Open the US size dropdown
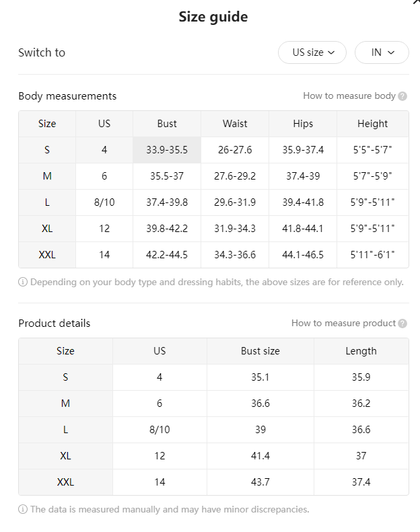 (x=312, y=52)
